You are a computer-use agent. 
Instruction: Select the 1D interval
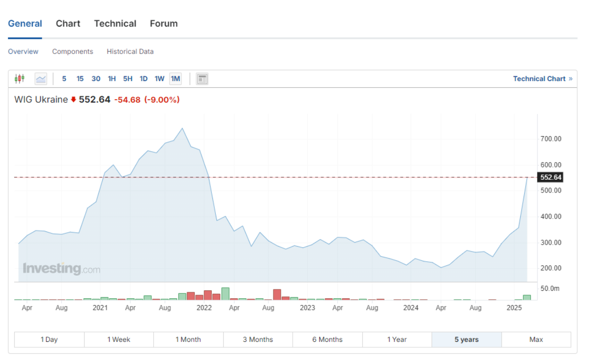click(144, 79)
